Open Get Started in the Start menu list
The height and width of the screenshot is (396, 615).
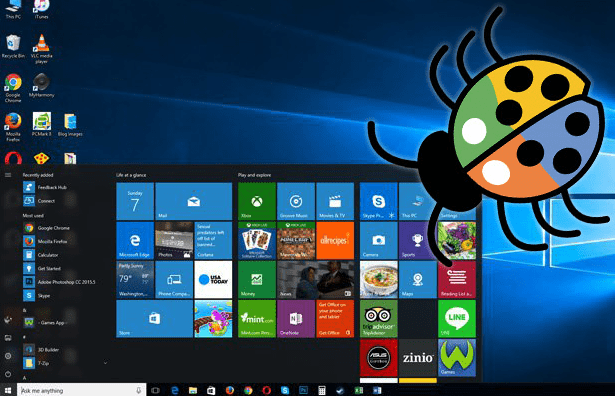[42, 269]
